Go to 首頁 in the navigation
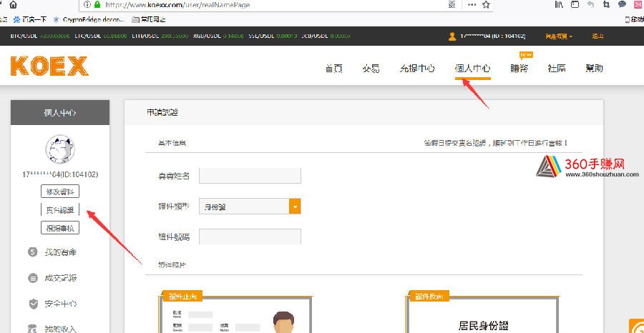The height and width of the screenshot is (333, 644). (334, 69)
